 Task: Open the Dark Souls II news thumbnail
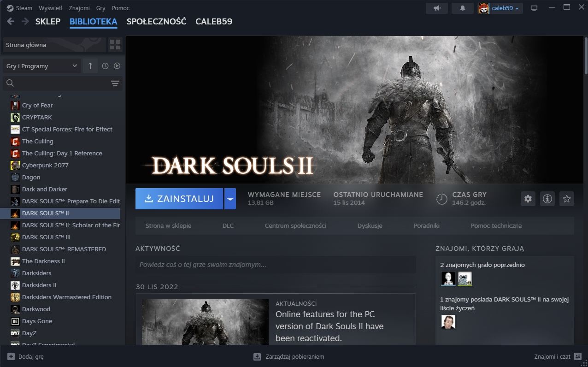tap(205, 322)
